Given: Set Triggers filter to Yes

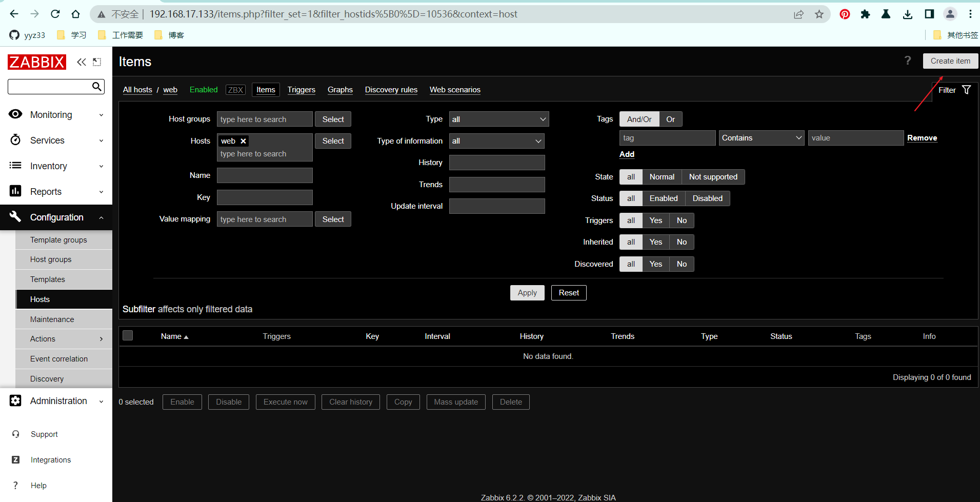Looking at the screenshot, I should click(655, 220).
